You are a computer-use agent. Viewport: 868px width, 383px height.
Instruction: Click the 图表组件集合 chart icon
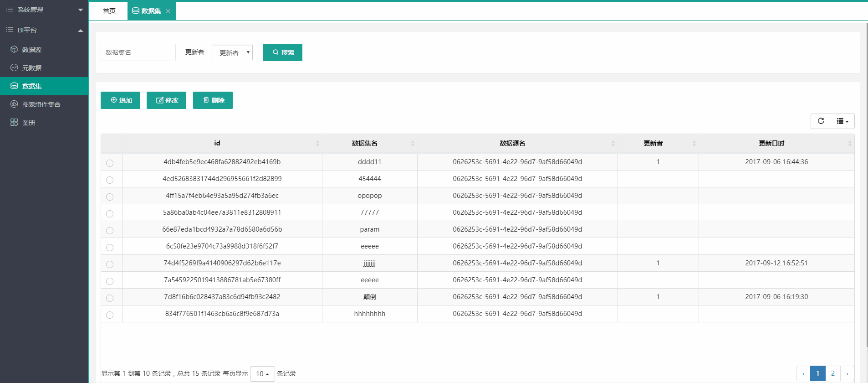coord(14,104)
